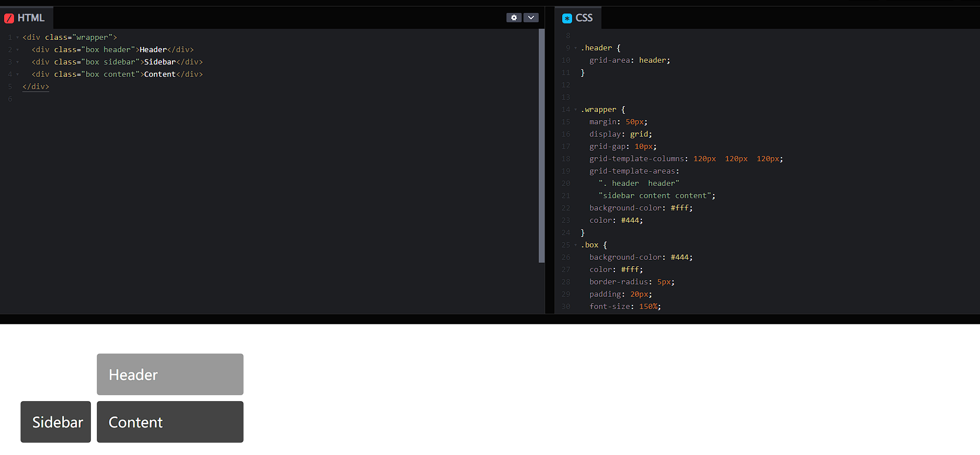Screen dimensions: 980x455
Task: Click the ".wrapper {" selector line
Action: point(603,110)
